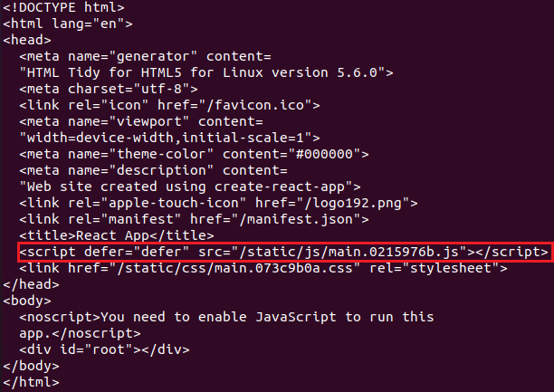The image size is (554, 392).
Task: Click the script main.0215976b.js line
Action: (283, 252)
